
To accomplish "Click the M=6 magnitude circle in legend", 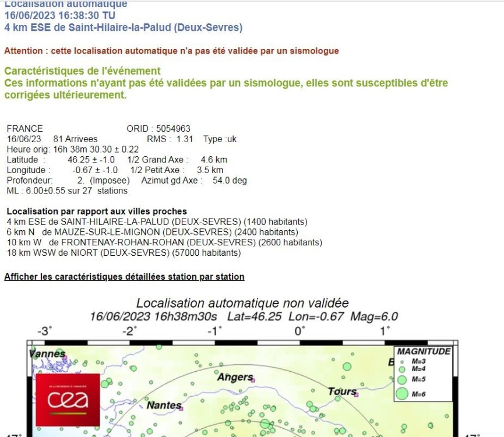I will pyautogui.click(x=402, y=394).
